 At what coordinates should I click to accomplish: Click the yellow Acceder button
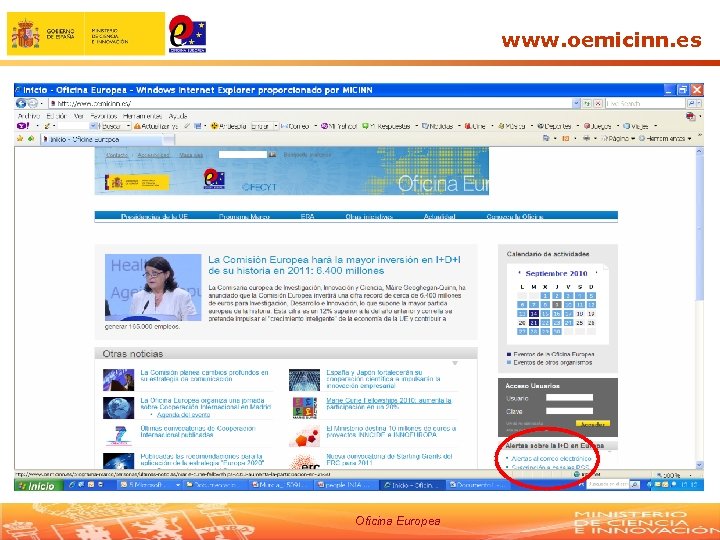tap(592, 424)
